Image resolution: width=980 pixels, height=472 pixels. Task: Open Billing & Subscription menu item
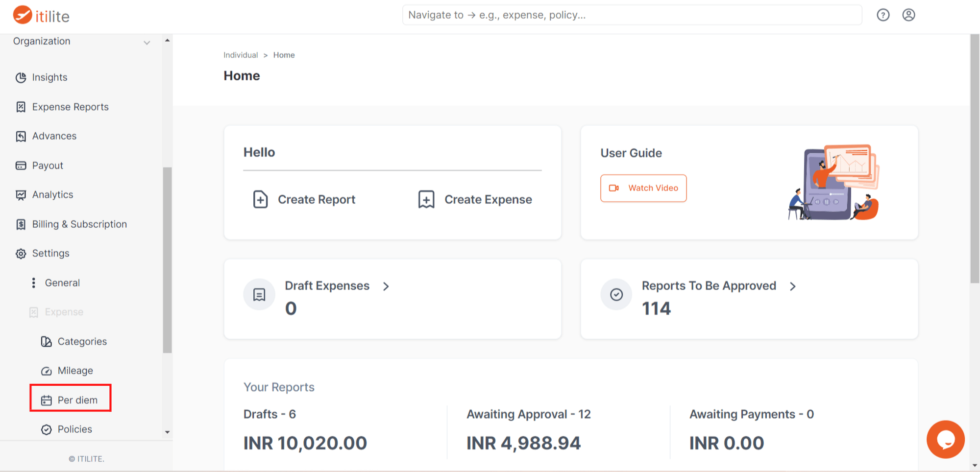(79, 224)
